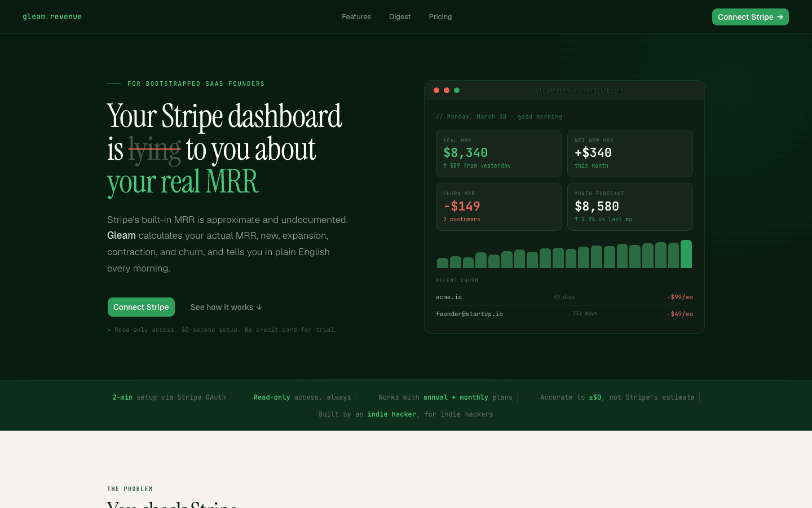
Task: Click the Churn MRR -$149 card
Action: pos(498,207)
